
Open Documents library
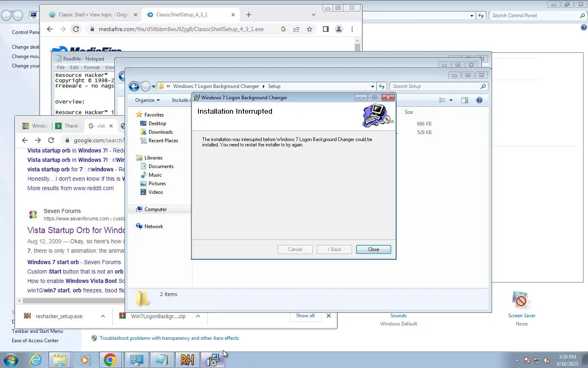pos(161,166)
